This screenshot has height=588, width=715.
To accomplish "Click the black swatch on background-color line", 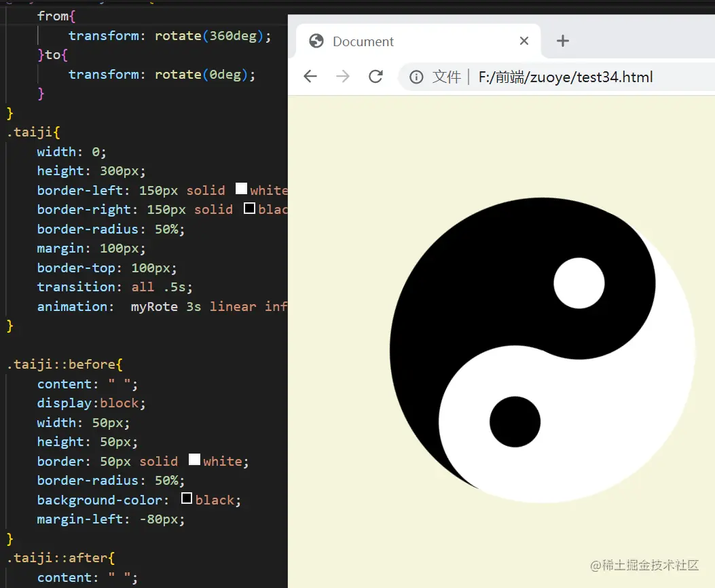I will pos(187,498).
